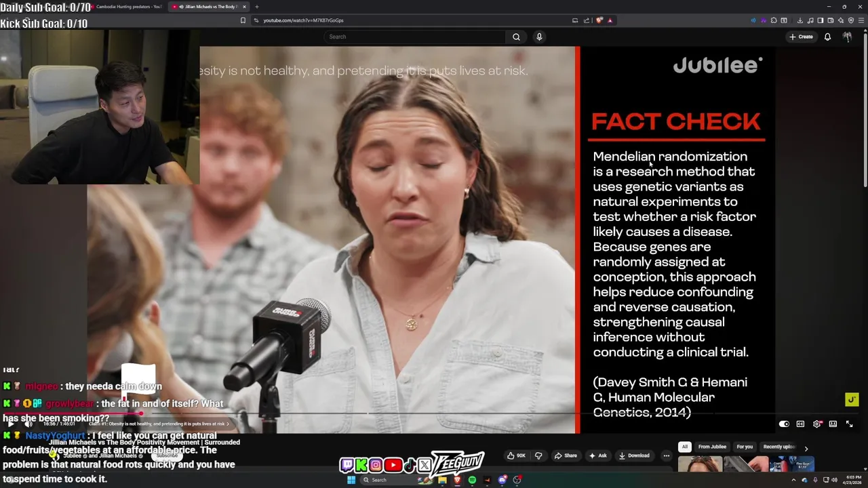This screenshot has height=488, width=868.
Task: Share page via address bar share icon
Action: coord(587,20)
